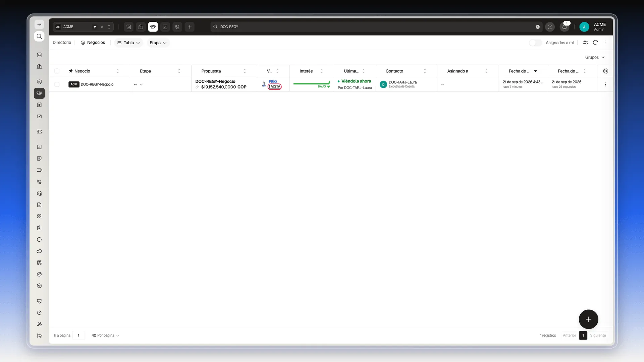This screenshot has height=362, width=644.
Task: Open the shield check icon in the left sidebar
Action: pos(39,301)
